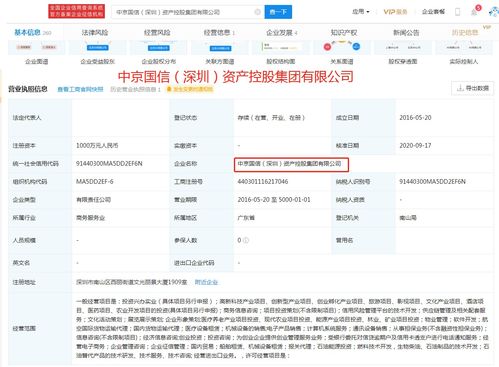Select registered capital value 1000万元人民币
Screen dimensions: 499x367
coord(97,145)
